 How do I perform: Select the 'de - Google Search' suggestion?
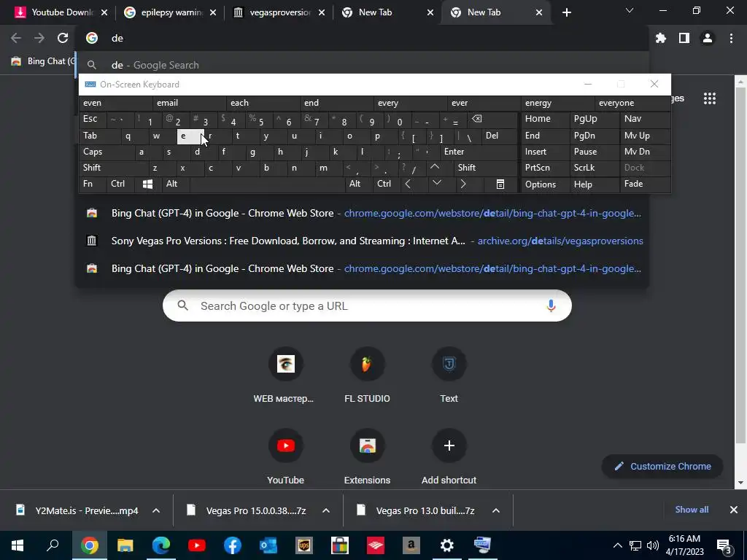363,65
